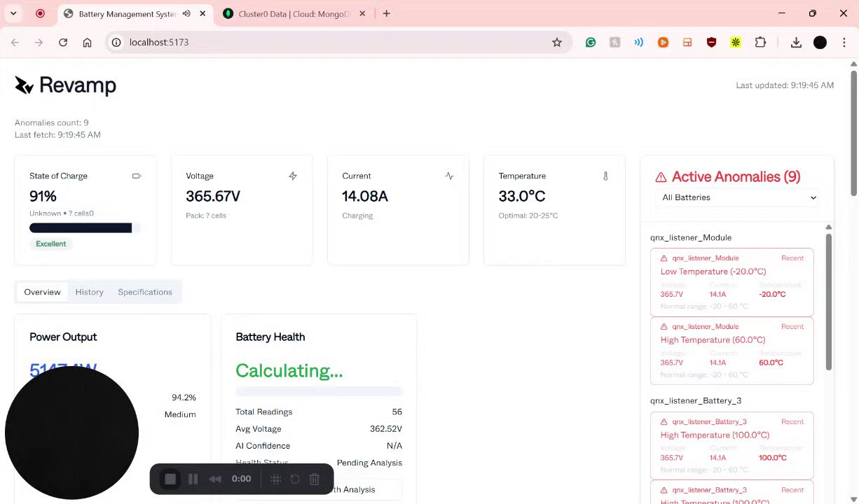Image resolution: width=859 pixels, height=504 pixels.
Task: Click warning icon on Low Temperature anomaly card
Action: tap(664, 258)
